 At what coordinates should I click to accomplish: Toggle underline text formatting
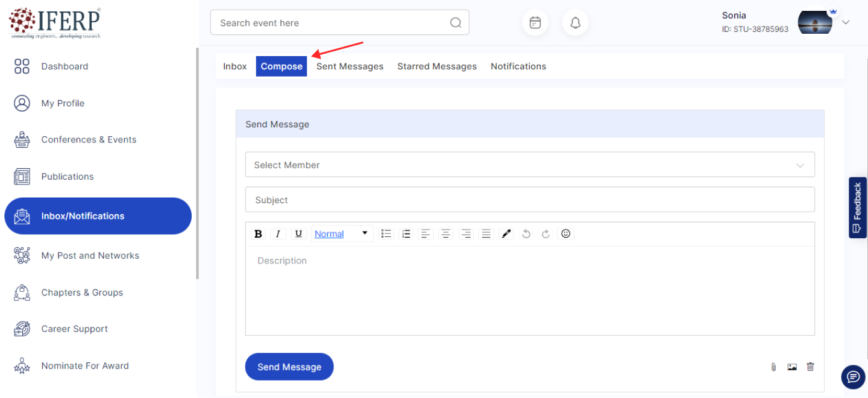[298, 234]
